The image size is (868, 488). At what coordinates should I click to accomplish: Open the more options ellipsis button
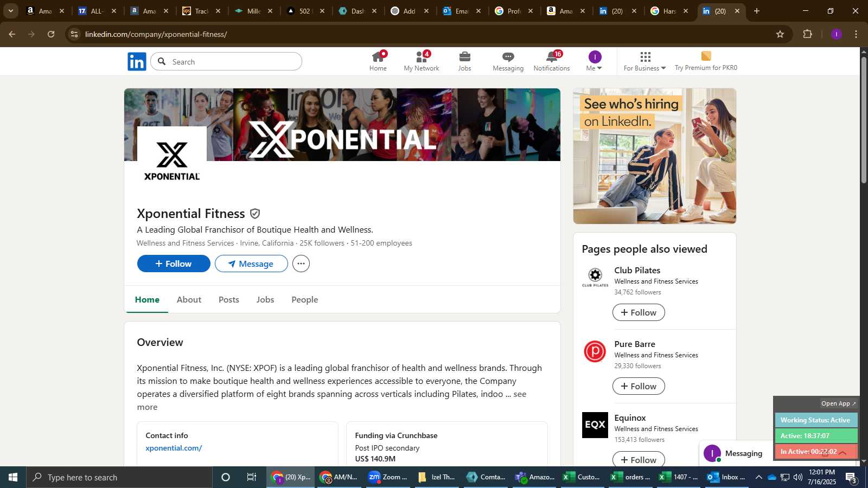(301, 264)
